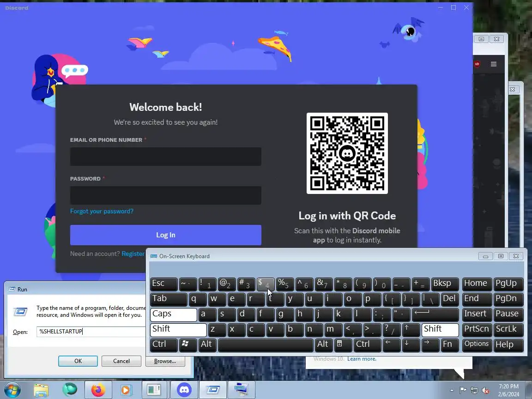Open Windows Explorer from taskbar

(x=41, y=390)
